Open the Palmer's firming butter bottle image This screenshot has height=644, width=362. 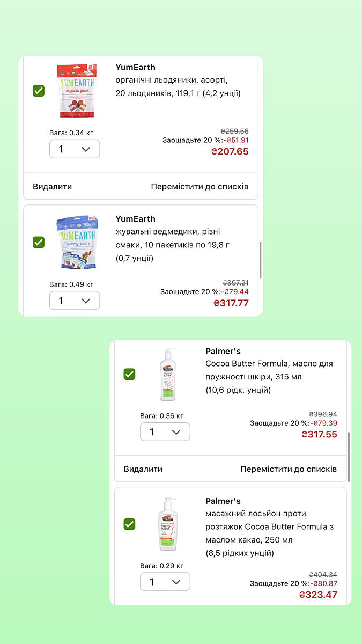point(167,374)
